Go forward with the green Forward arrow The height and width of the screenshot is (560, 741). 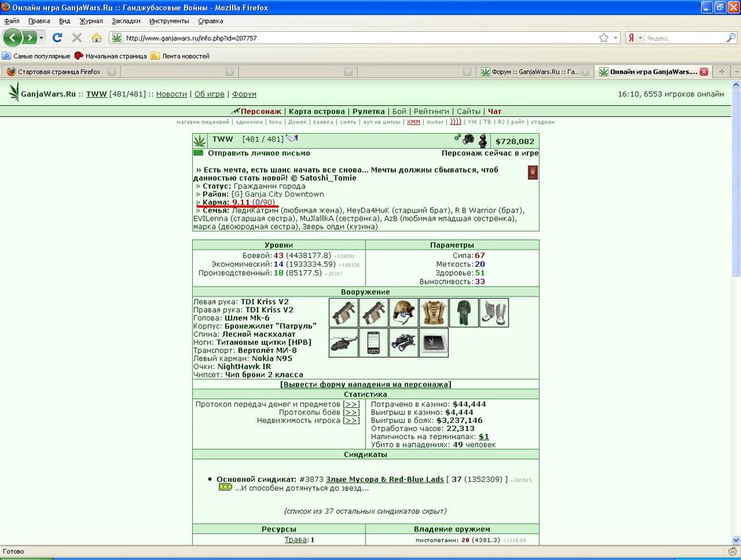tap(29, 37)
